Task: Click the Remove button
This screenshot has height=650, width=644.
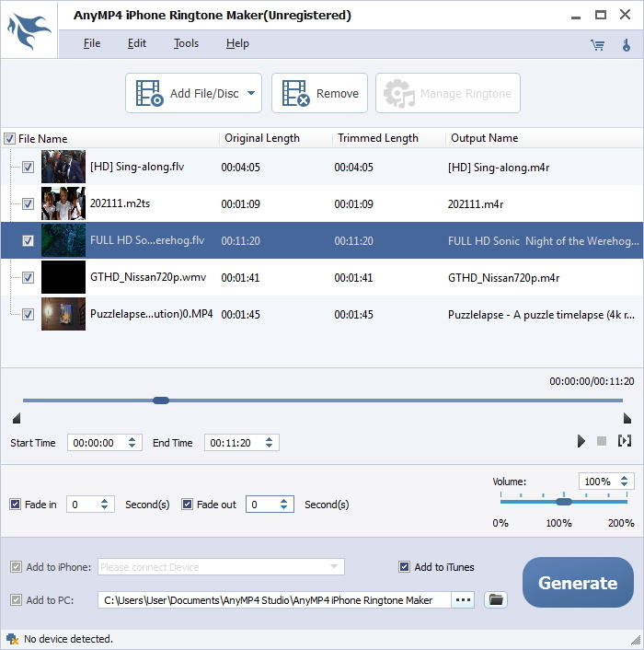Action: coord(319,93)
